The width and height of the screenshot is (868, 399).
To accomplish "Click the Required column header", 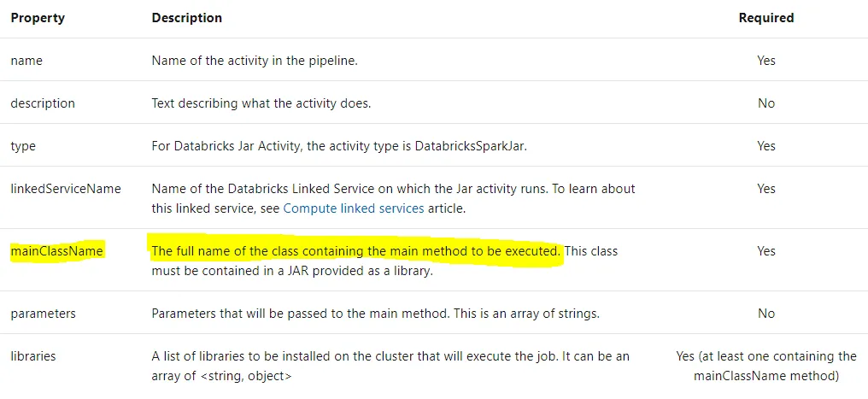I will tap(766, 18).
